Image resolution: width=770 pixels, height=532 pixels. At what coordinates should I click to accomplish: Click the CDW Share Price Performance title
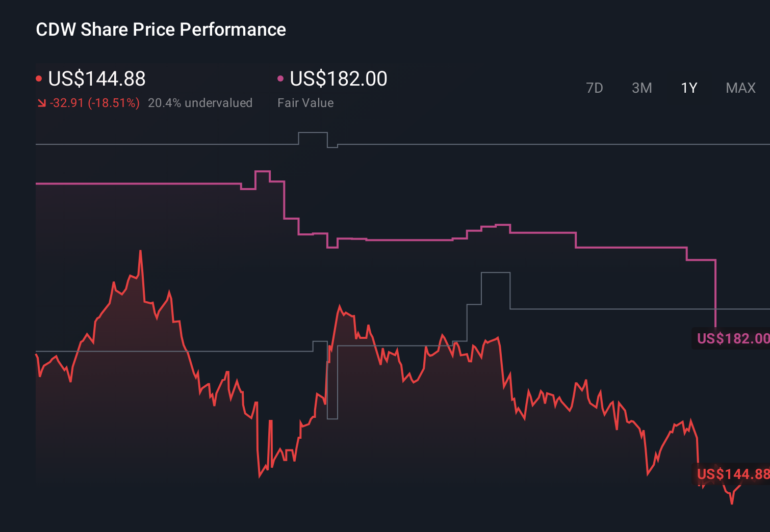pyautogui.click(x=160, y=29)
